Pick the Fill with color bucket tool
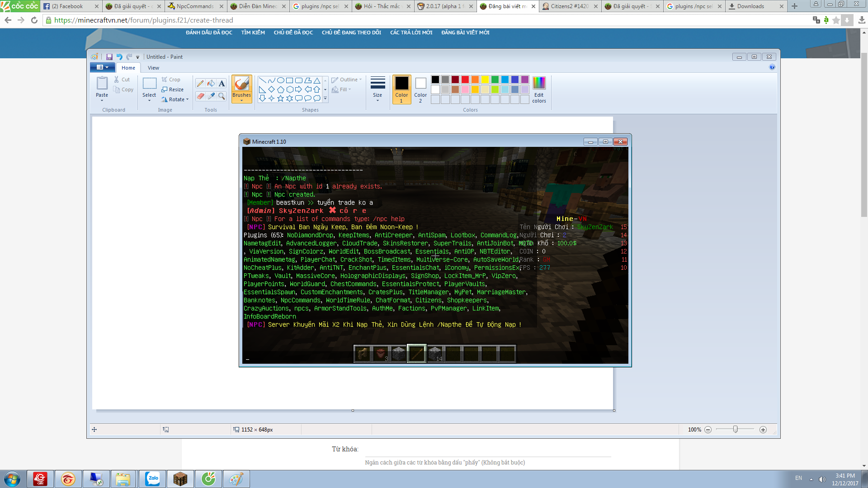Viewport: 868px width, 488px height. click(x=211, y=83)
